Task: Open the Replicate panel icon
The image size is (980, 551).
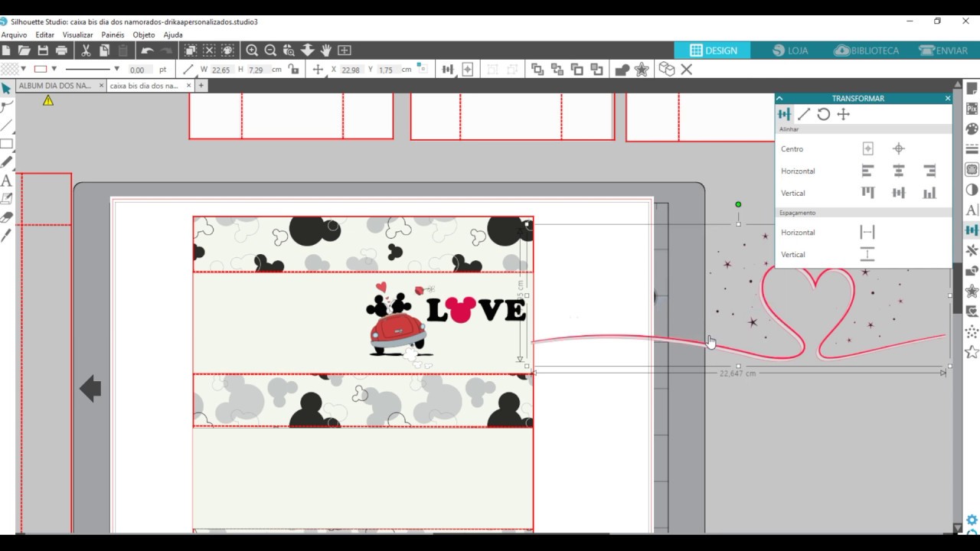Action: click(972, 250)
